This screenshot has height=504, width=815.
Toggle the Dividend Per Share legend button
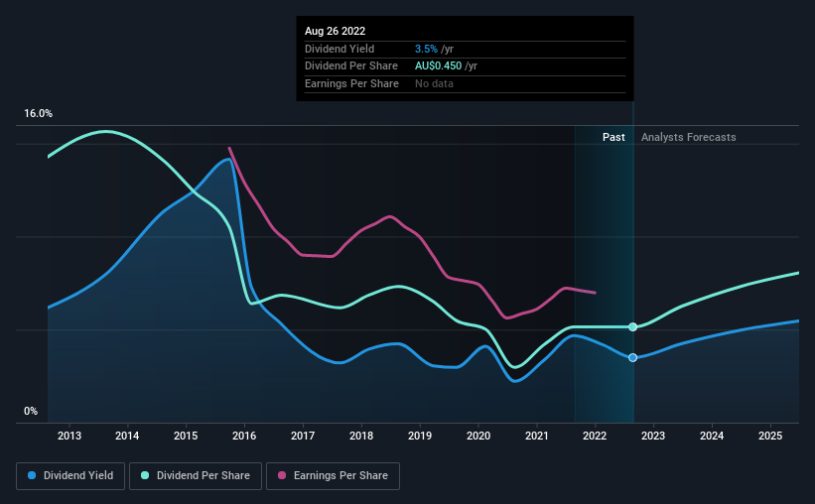click(x=196, y=476)
